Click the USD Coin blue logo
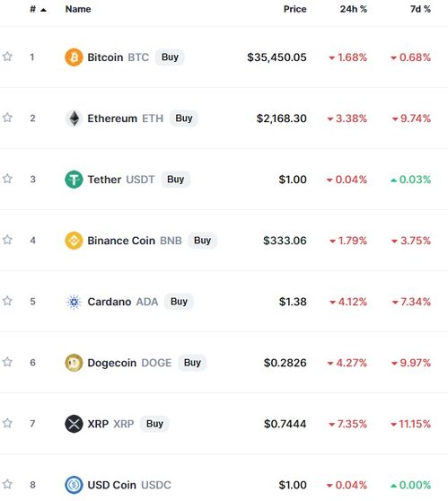 (x=74, y=485)
